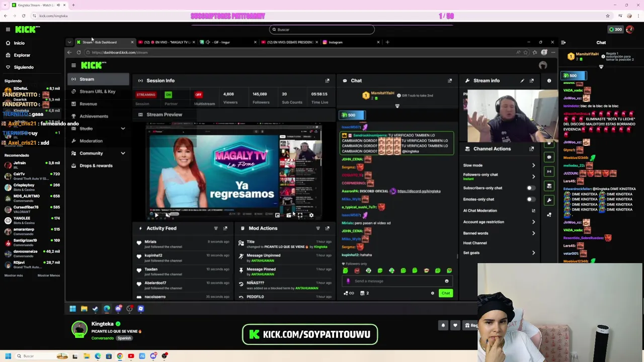Select Stream in dashboard sidebar
644x362 pixels.
[99, 79]
